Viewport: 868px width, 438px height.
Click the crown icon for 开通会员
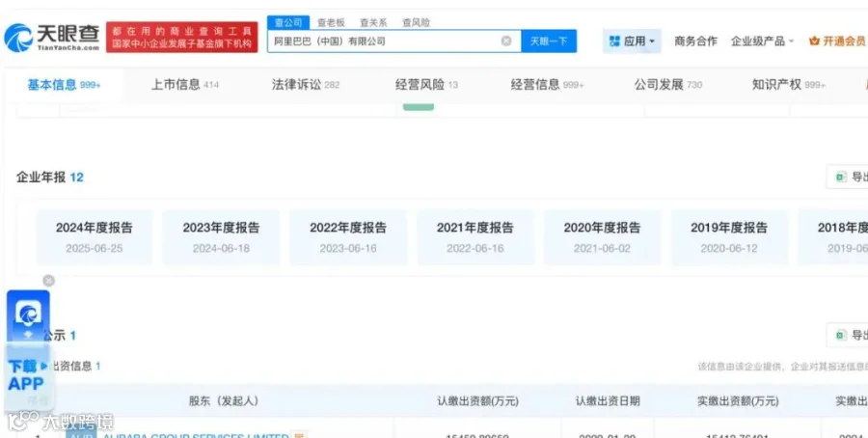coord(814,41)
